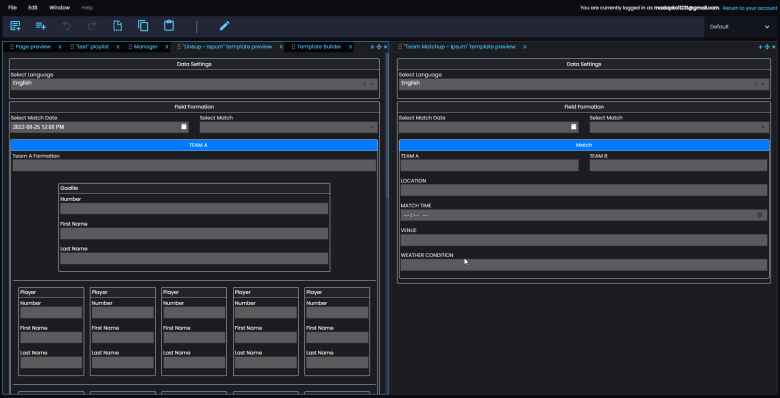Open Select Match dropdown in Team Matchup panel
Viewport: 780px width, 398px height.
[679, 127]
